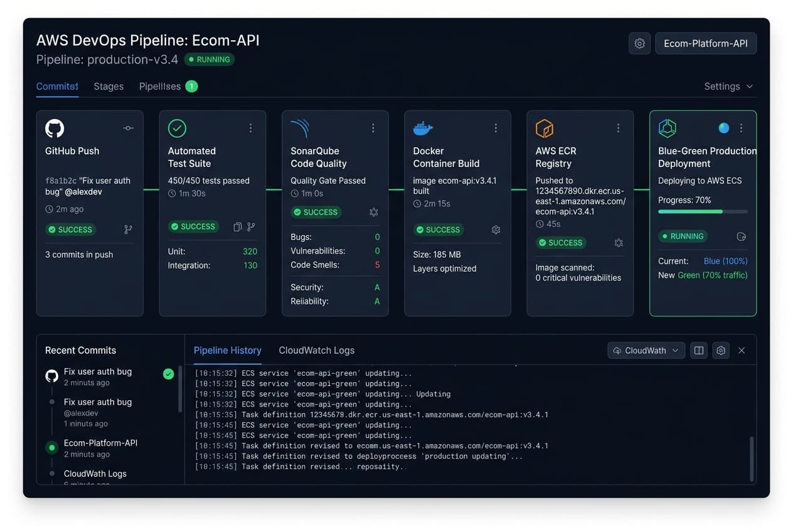Click the Ecom-Platform-API button
The height and width of the screenshot is (532, 793).
click(706, 43)
